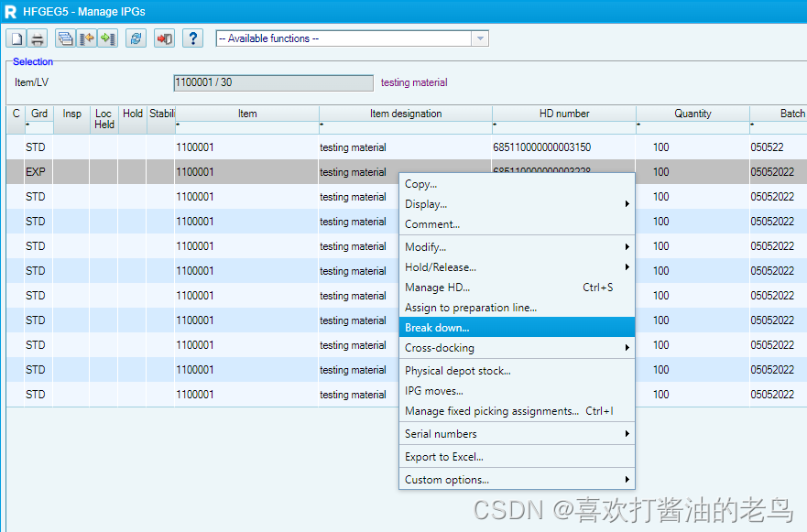Open help with the question mark icon

point(192,38)
